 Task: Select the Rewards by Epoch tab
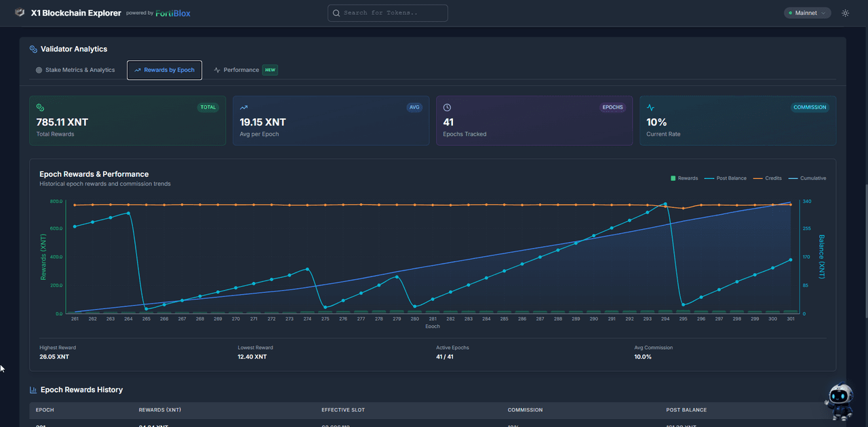tap(164, 70)
